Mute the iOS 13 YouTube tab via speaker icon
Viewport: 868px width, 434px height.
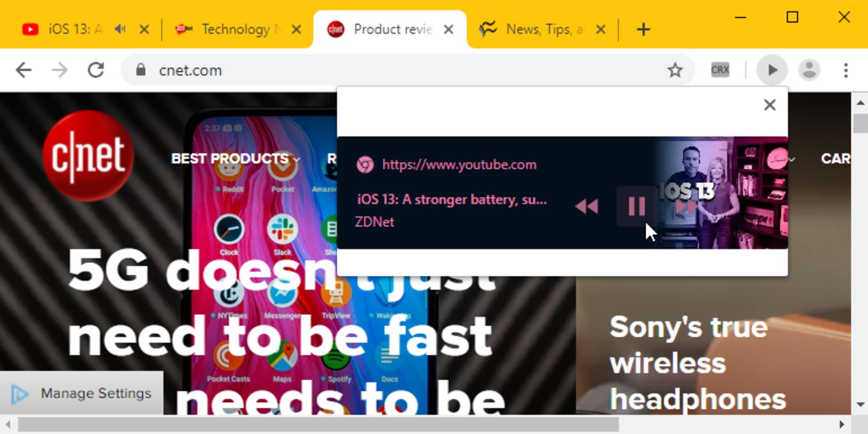click(x=119, y=29)
